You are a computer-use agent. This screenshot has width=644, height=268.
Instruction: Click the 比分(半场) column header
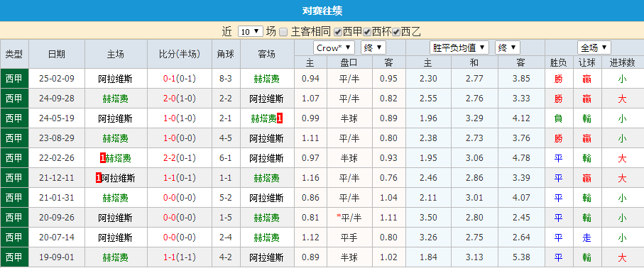[x=180, y=54]
